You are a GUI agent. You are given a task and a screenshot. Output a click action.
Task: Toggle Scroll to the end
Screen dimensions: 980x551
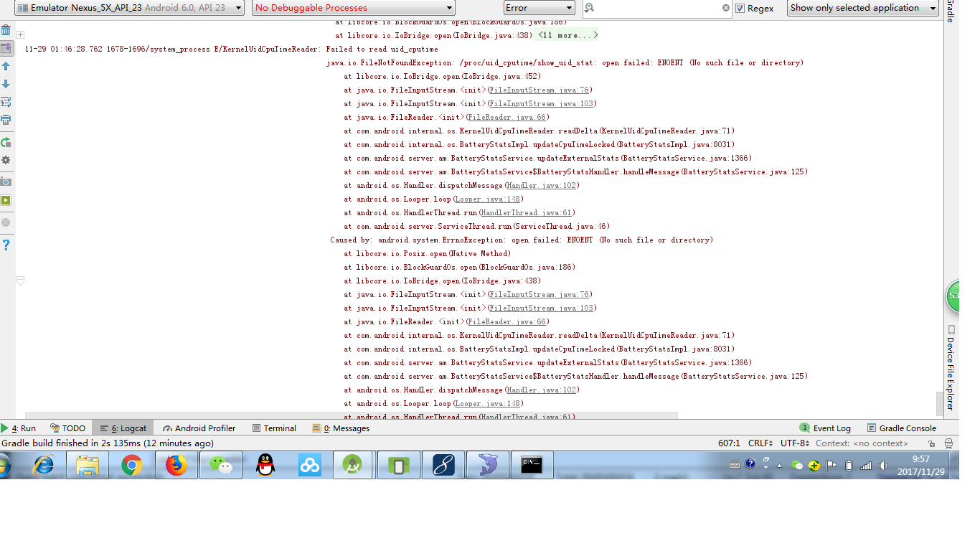click(x=7, y=47)
